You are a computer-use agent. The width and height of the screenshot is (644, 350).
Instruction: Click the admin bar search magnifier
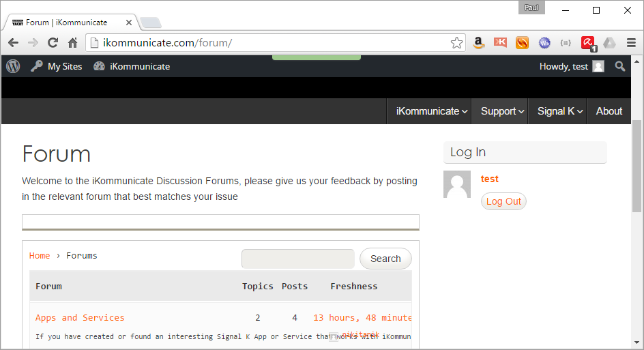(x=620, y=66)
